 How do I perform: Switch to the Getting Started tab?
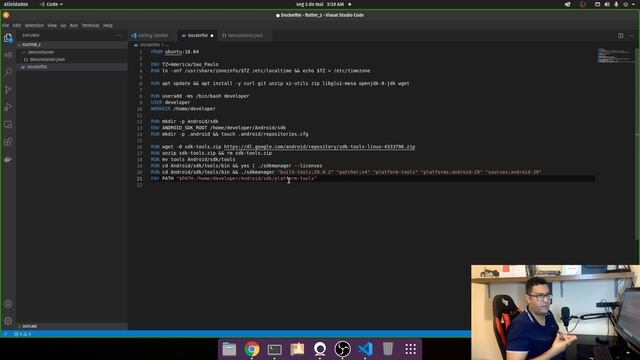tap(152, 36)
